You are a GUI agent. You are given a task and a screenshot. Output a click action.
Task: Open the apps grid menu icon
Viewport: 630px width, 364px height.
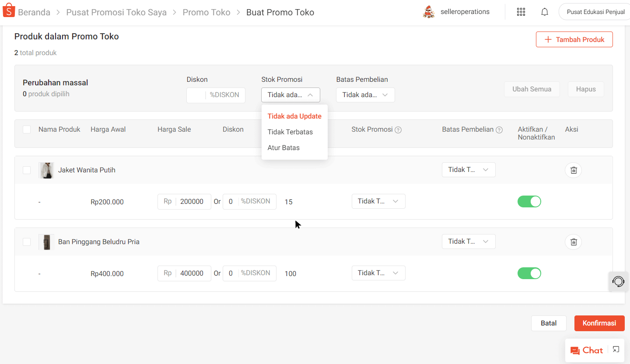521,12
